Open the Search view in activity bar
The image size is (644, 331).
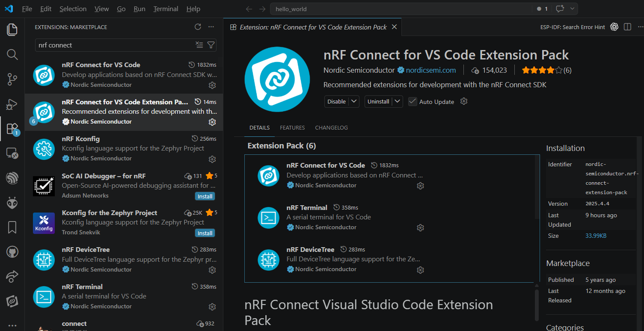tap(12, 54)
